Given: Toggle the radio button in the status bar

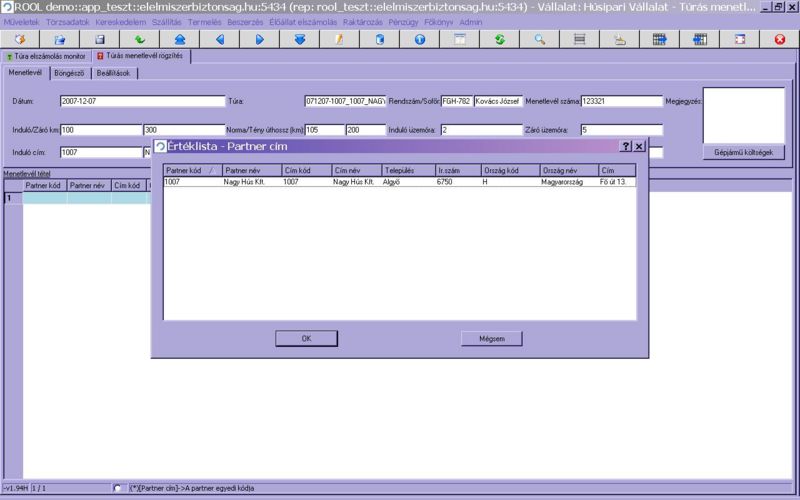Looking at the screenshot, I should [x=119, y=488].
